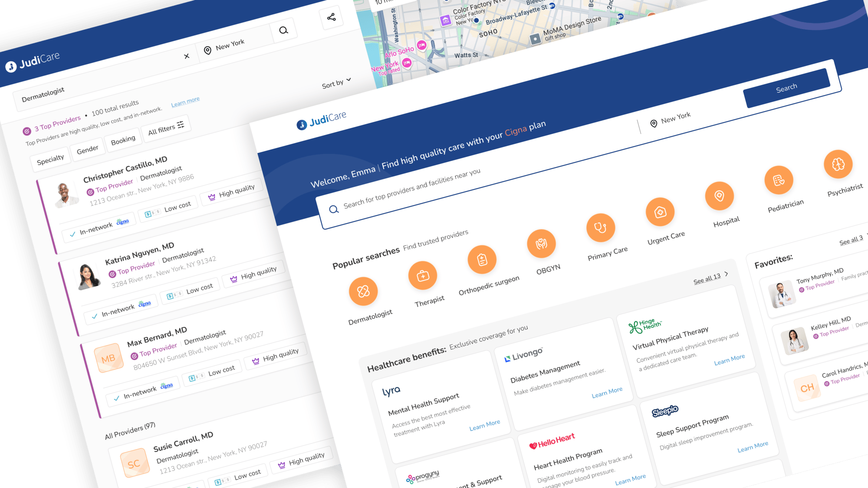The image size is (868, 488).
Task: Click In-network Cigna tag for Katrina Nguyen
Action: [121, 309]
